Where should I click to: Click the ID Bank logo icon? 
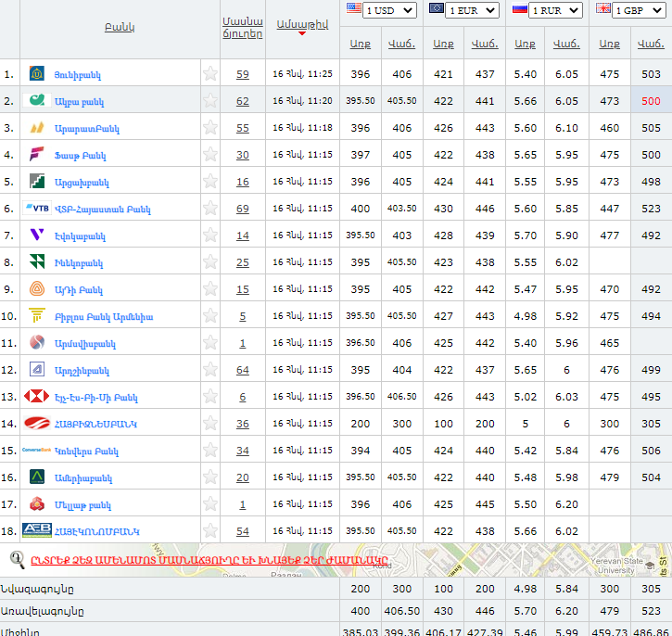coord(37,289)
